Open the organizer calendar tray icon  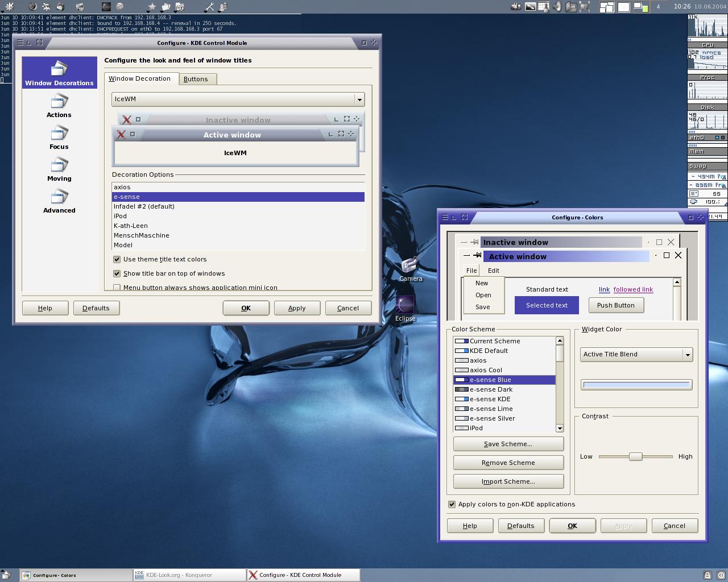[x=544, y=7]
